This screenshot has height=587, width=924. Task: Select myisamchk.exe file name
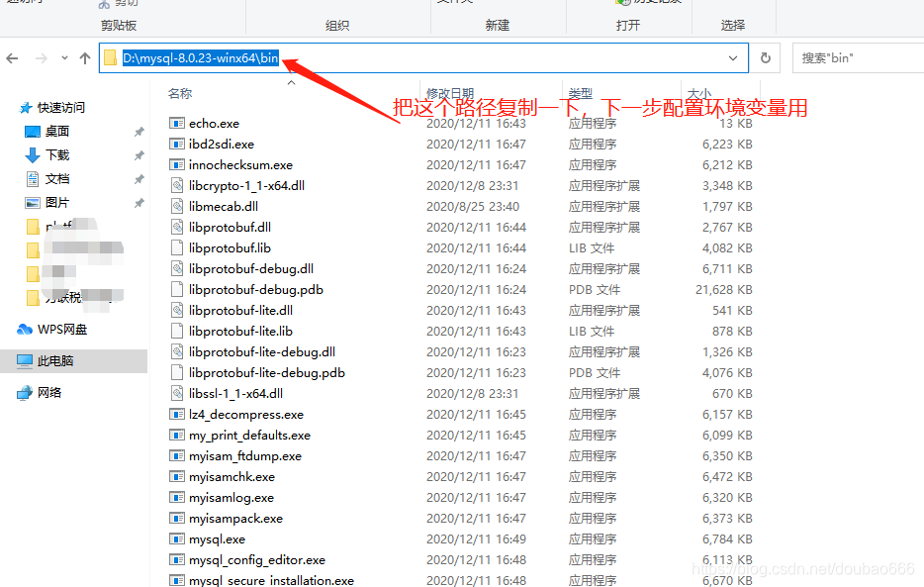[232, 477]
